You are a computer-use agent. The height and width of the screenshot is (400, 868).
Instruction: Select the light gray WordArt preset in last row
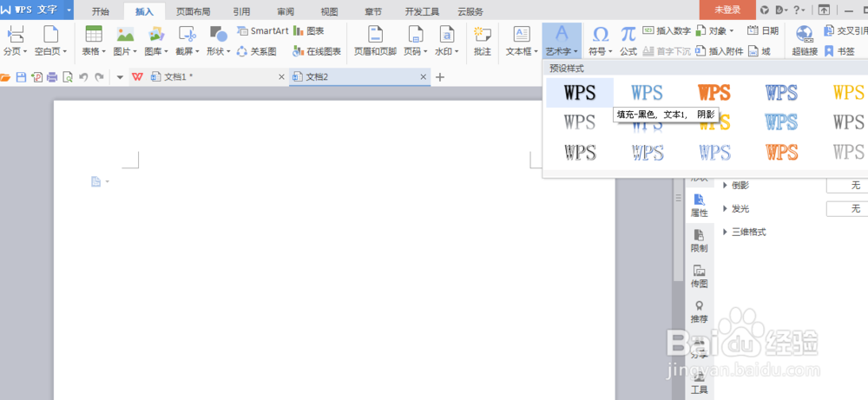(x=847, y=152)
